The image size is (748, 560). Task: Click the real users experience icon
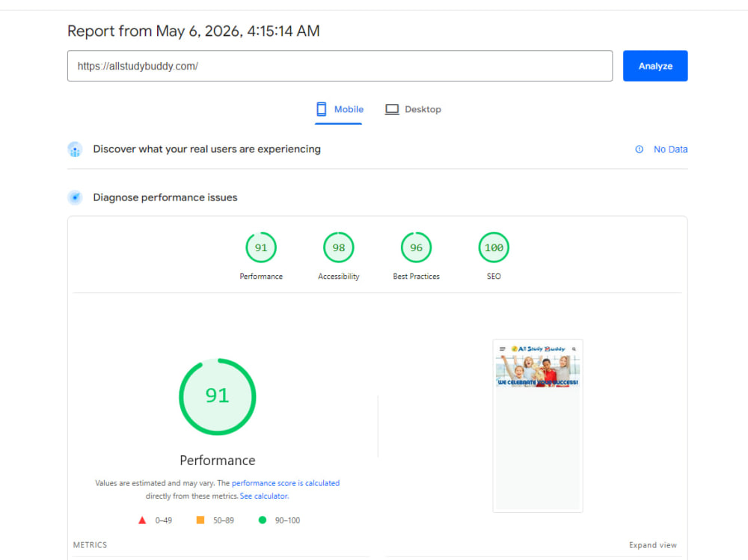75,150
